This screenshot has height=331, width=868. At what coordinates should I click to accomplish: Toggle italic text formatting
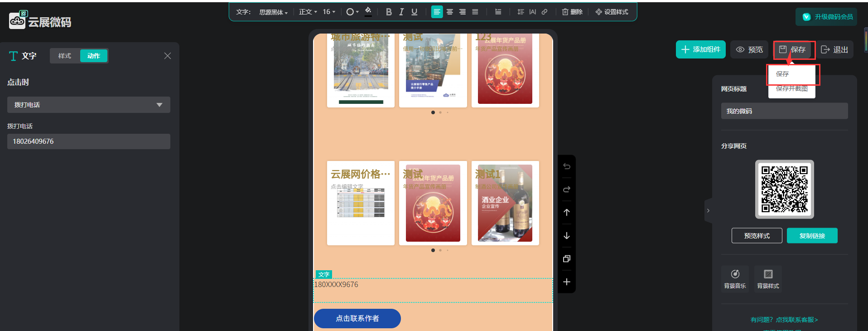pos(401,12)
